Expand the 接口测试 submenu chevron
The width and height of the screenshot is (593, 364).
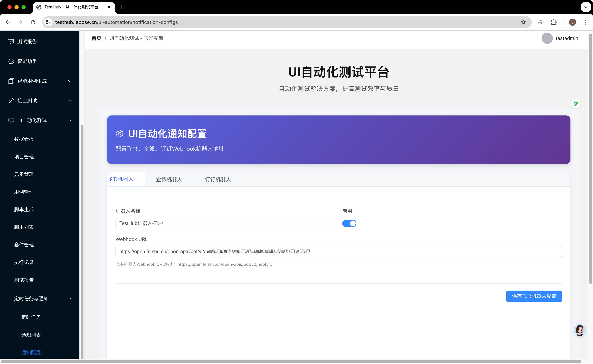pyautogui.click(x=70, y=101)
